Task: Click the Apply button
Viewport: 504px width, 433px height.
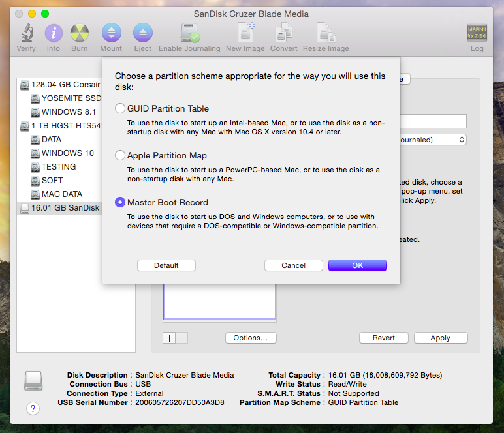Action: (x=441, y=338)
